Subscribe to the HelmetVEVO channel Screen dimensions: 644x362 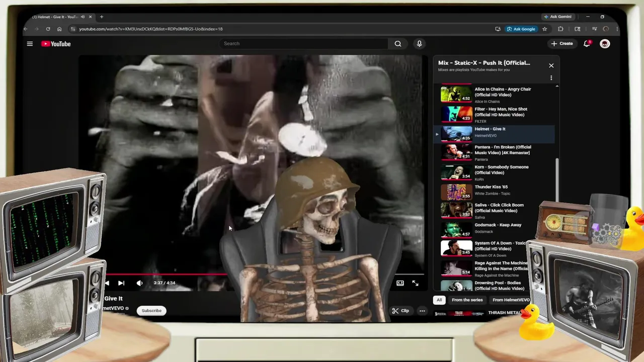point(151,311)
